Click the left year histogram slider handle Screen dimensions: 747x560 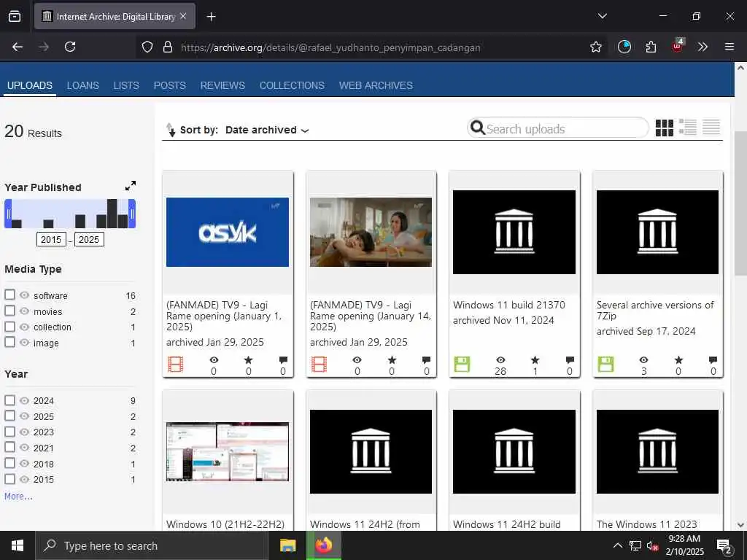point(8,214)
